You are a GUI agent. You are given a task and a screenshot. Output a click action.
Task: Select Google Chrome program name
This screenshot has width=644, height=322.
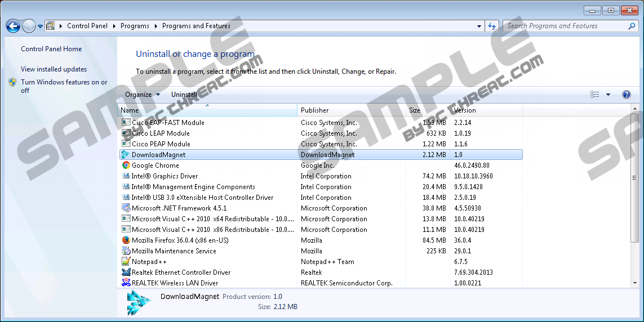(156, 166)
